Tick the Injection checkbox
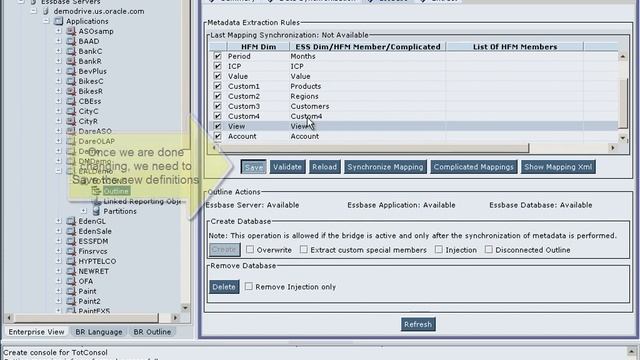Image resolution: width=640 pixels, height=360 pixels. (x=438, y=249)
